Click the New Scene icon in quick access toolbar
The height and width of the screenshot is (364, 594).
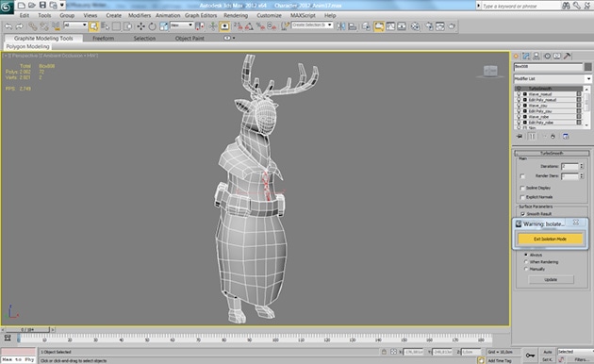click(22, 6)
